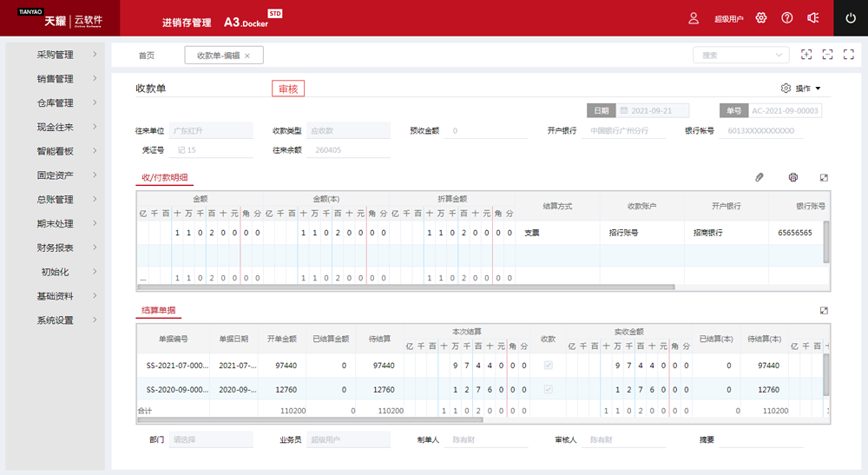The width and height of the screenshot is (868, 475).
Task: Click vertical scrollbar of payment details table
Action: [x=826, y=242]
